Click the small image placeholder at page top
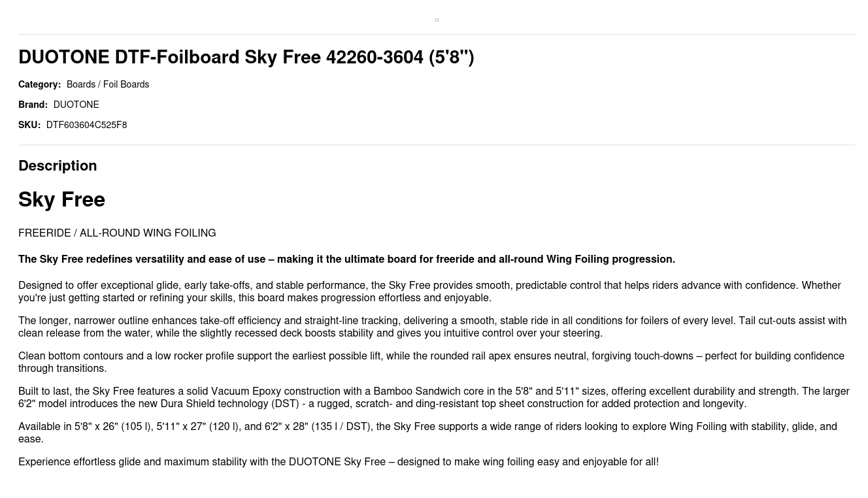The image size is (868, 498). point(437,20)
